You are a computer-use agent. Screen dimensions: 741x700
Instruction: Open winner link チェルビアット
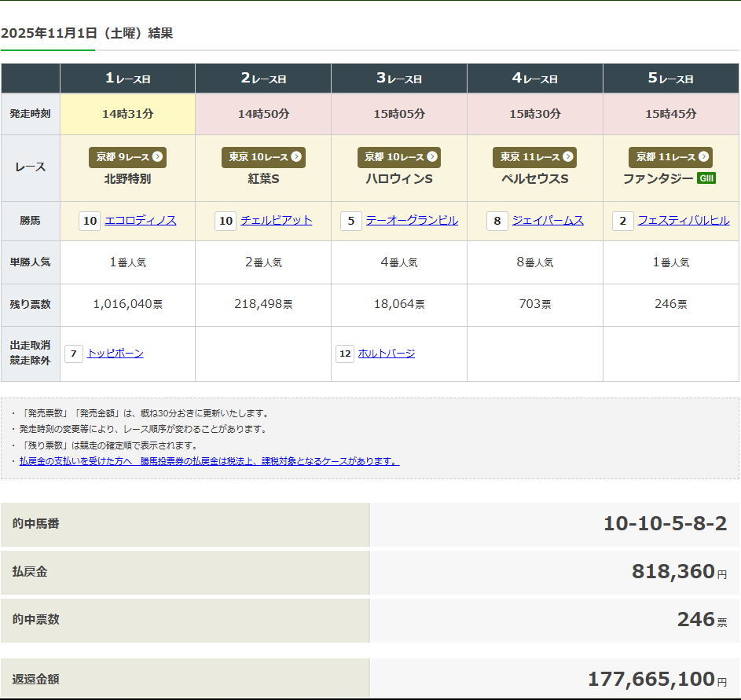(276, 221)
